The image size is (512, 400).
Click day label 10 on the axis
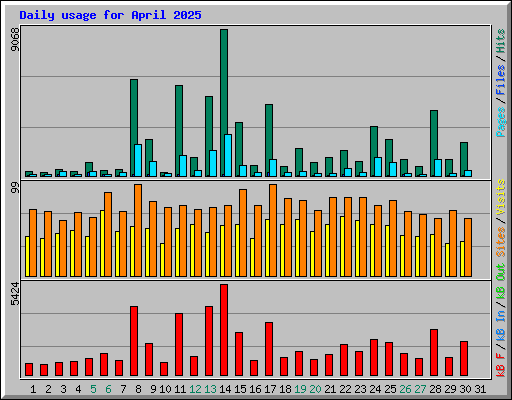click(165, 389)
